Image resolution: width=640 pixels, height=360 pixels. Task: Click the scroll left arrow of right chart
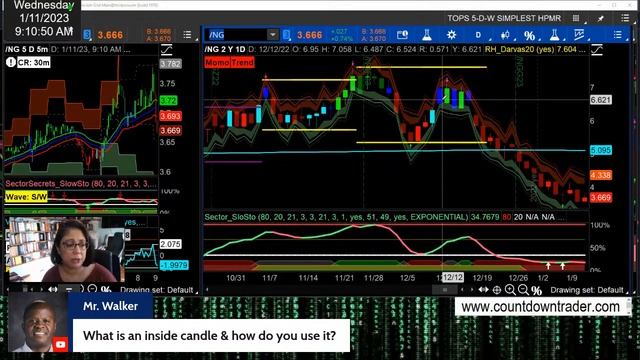[x=207, y=290]
